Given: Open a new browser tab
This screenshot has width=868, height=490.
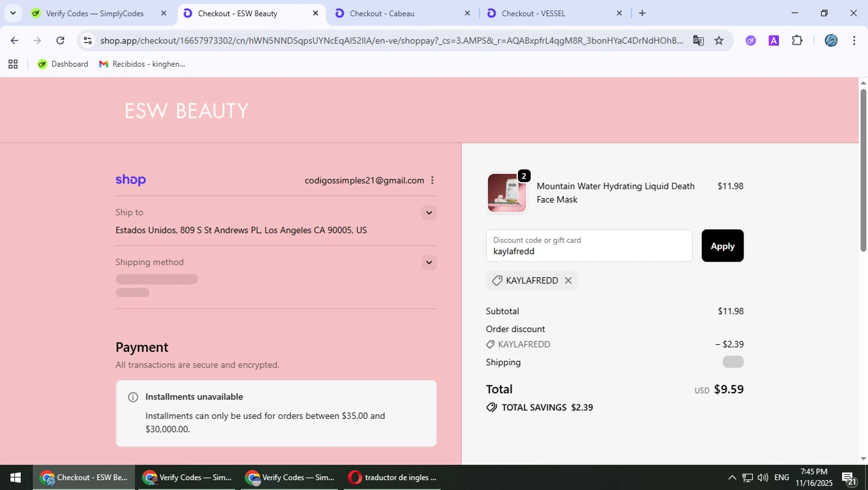Looking at the screenshot, I should click(x=642, y=13).
